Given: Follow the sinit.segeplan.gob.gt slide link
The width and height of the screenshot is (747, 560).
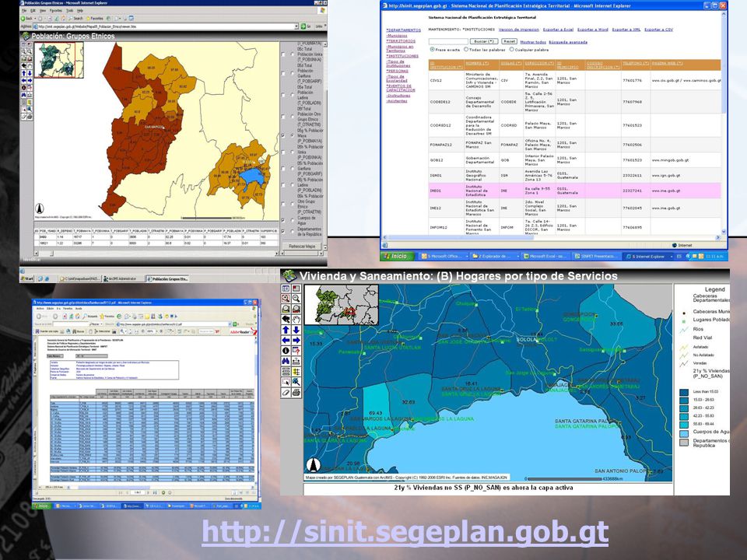Looking at the screenshot, I should coord(405,531).
